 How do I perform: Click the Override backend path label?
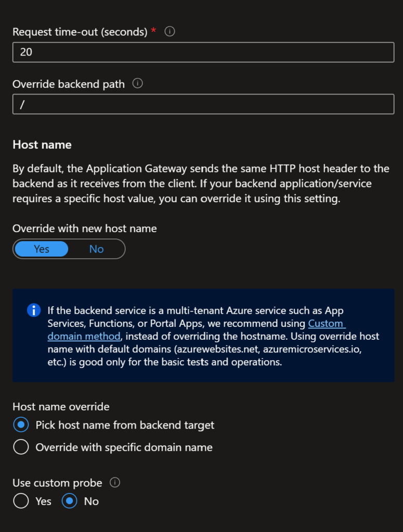(x=69, y=84)
